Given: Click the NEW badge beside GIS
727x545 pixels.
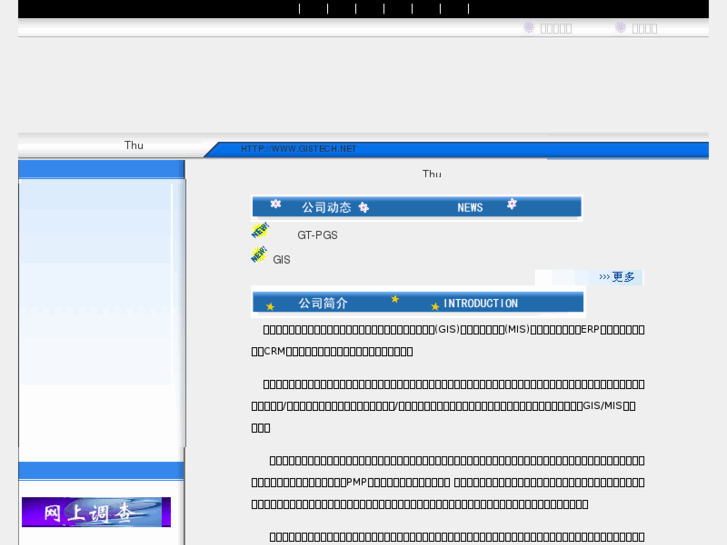Looking at the screenshot, I should pyautogui.click(x=259, y=255).
